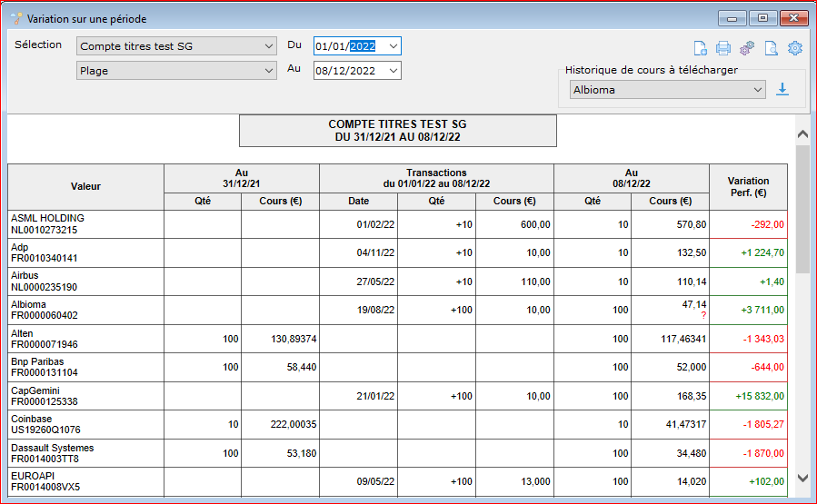Maximize the Variation sur une période window
817x504 pixels.
[x=762, y=18]
